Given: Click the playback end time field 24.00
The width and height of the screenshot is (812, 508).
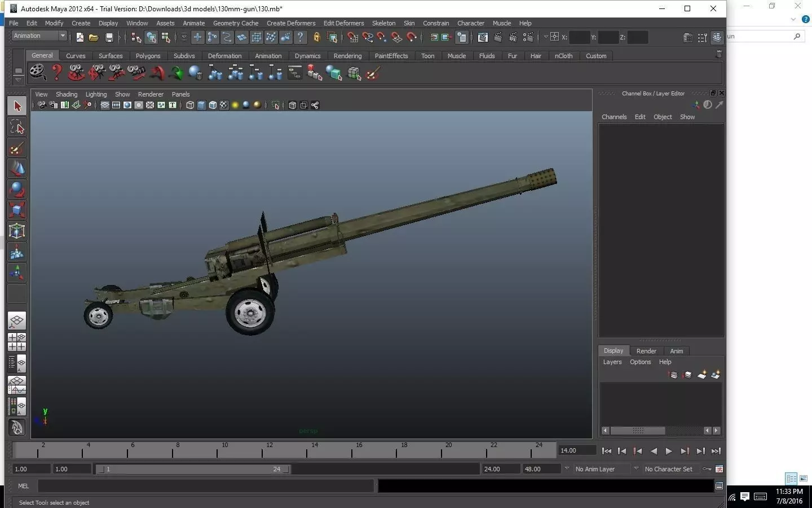Looking at the screenshot, I should 501,469.
